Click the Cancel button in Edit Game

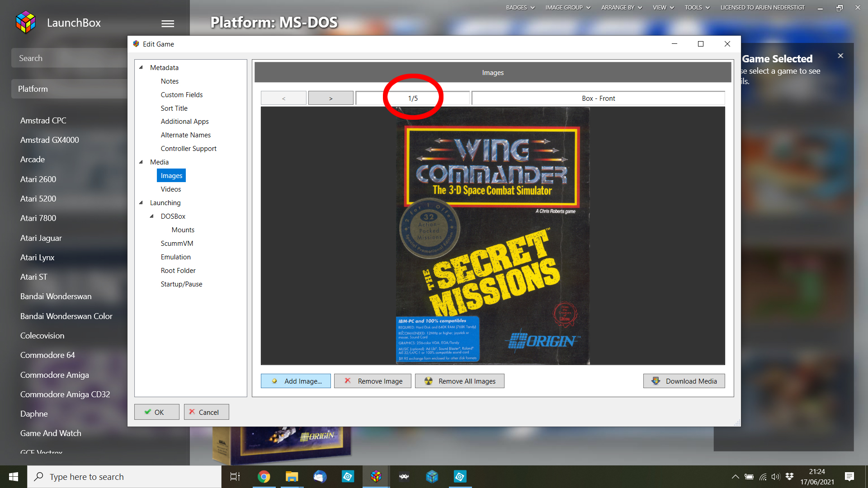[207, 412]
